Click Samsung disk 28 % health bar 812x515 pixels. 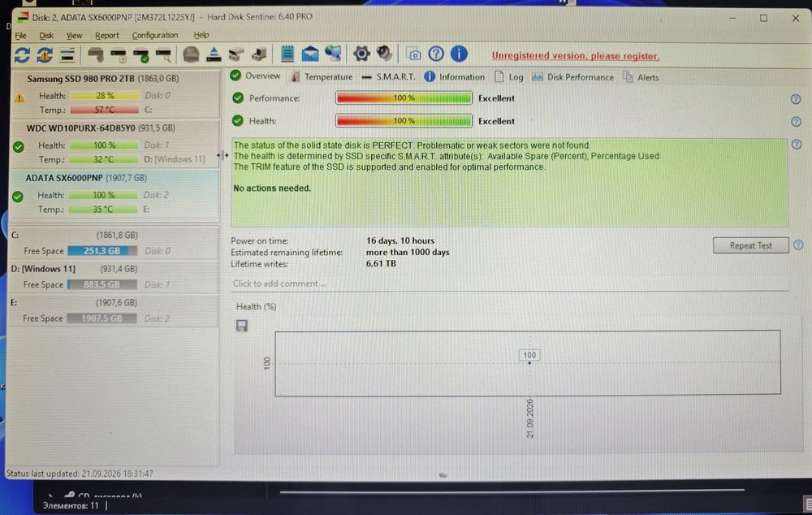pos(105,95)
